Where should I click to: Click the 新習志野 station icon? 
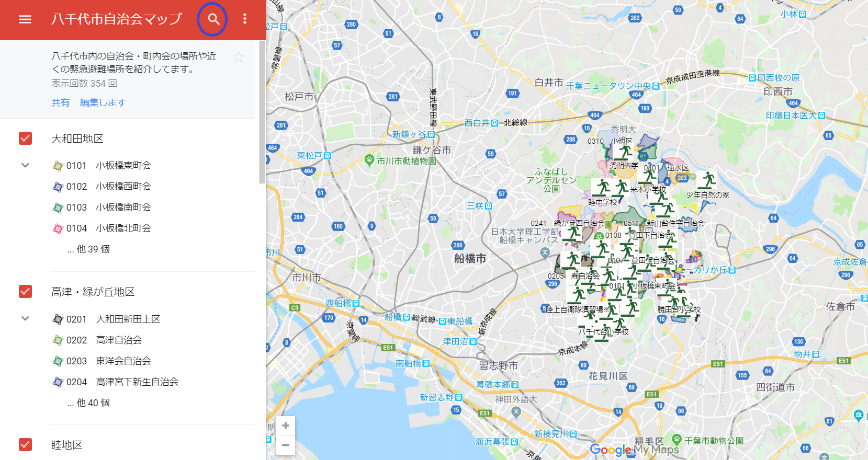click(459, 397)
